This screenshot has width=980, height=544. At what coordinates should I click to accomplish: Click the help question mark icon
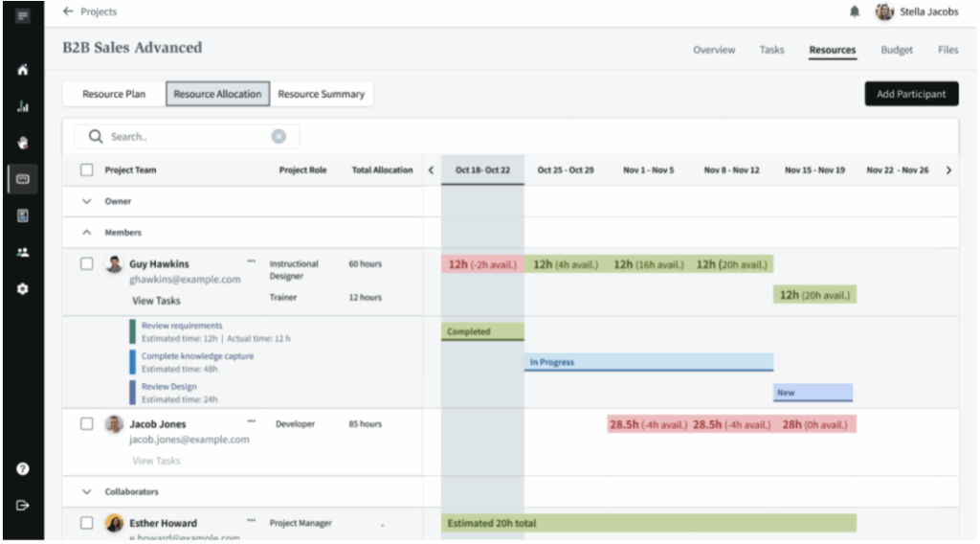[x=21, y=469]
